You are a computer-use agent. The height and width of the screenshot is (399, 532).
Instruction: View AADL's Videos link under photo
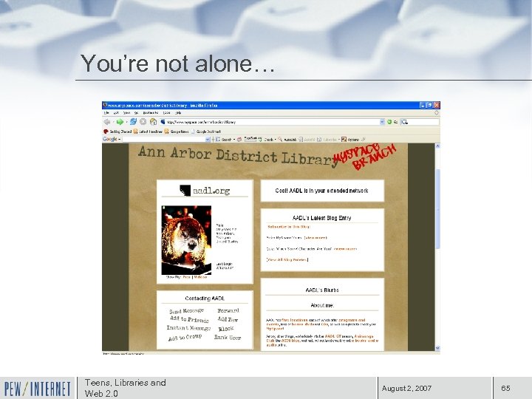pos(200,277)
